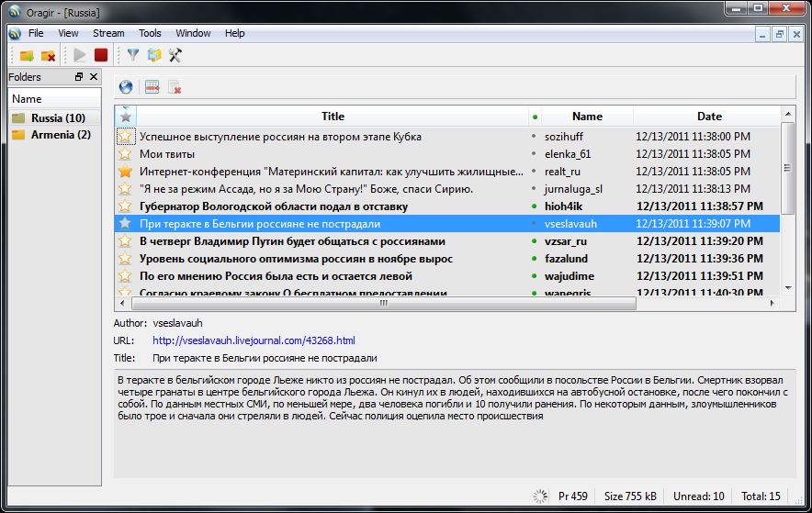Click the add folder toolbar icon
This screenshot has width=812, height=513.
click(27, 56)
